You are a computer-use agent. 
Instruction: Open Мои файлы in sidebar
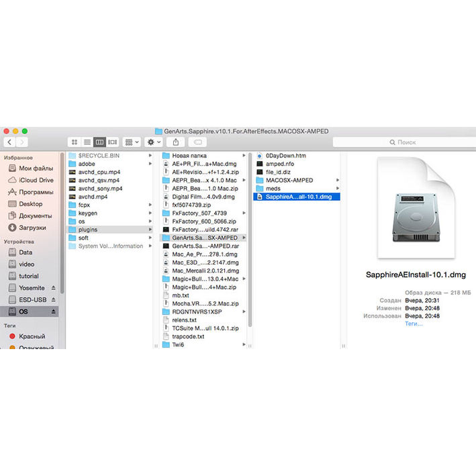tap(31, 169)
